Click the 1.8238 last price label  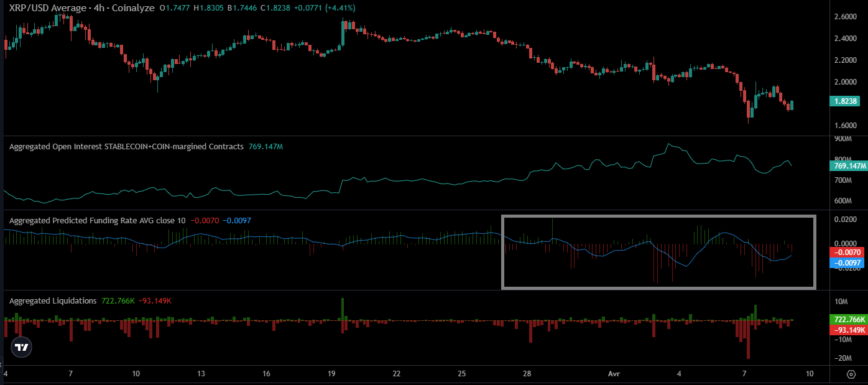(x=846, y=100)
